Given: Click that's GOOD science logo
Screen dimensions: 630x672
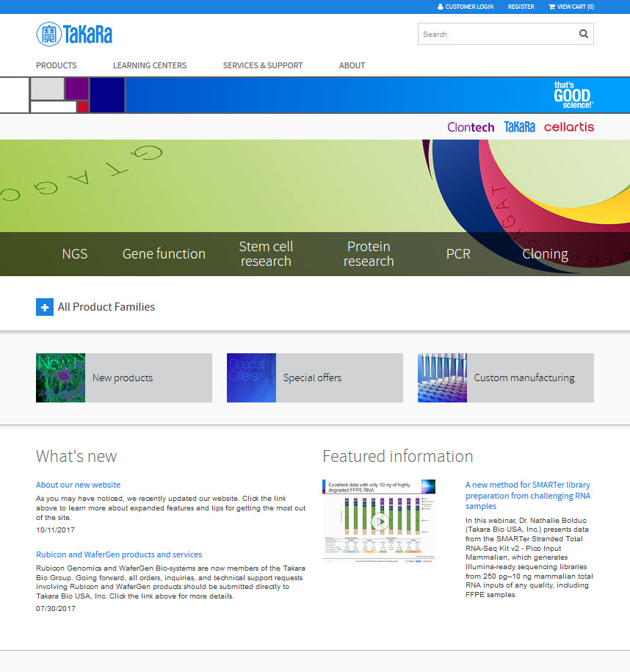Looking at the screenshot, I should (x=573, y=95).
